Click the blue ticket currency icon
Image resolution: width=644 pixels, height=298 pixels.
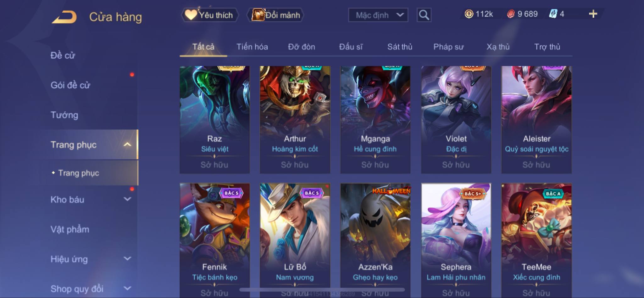(x=553, y=14)
